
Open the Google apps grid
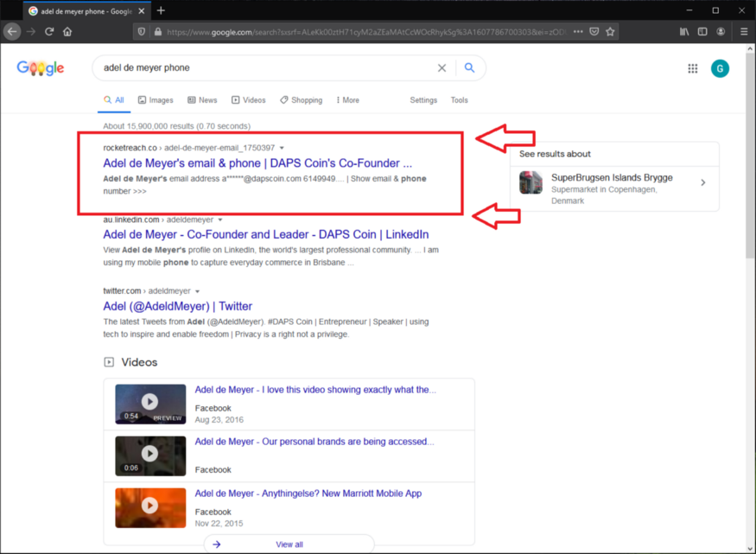coord(692,68)
